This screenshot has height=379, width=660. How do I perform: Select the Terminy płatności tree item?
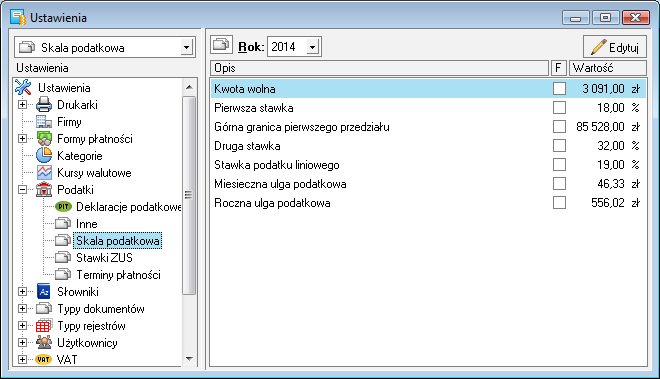click(x=118, y=275)
